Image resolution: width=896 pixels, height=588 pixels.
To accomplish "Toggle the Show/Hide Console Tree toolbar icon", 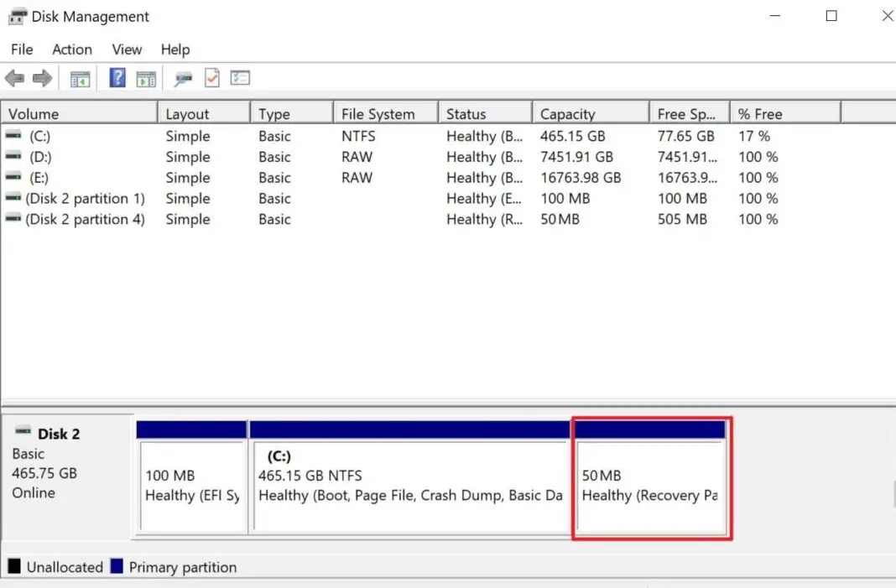I will 80,78.
